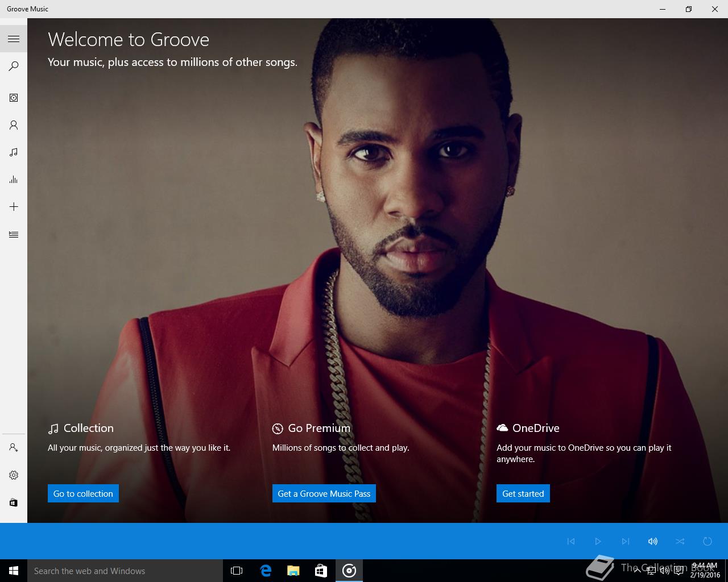Click OneDrive Get started button

[523, 493]
